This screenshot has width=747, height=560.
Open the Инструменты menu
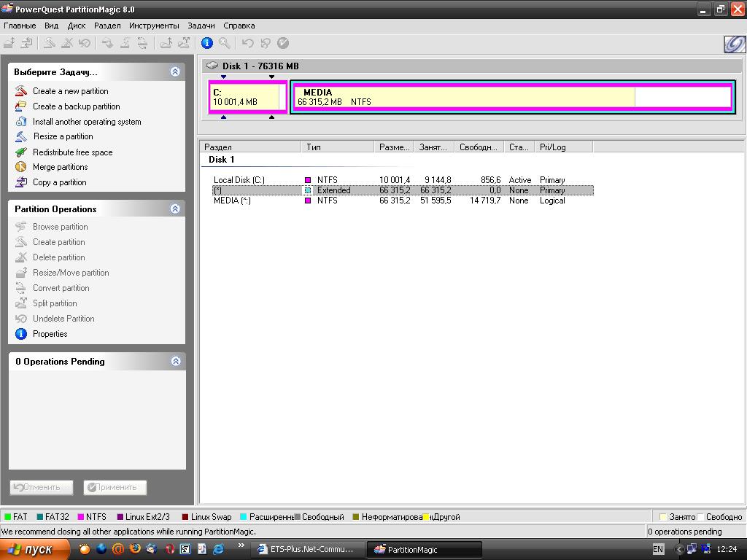click(154, 26)
